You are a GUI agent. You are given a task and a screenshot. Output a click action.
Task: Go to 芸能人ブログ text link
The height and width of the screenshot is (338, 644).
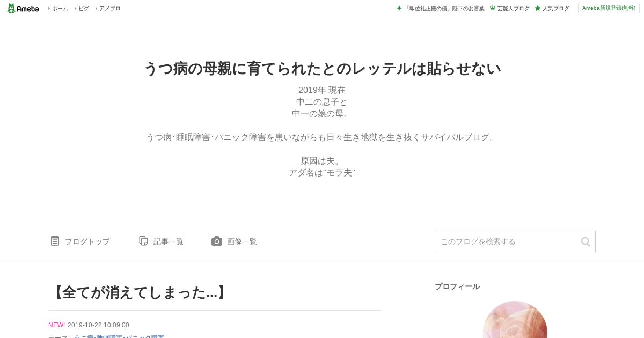click(513, 9)
